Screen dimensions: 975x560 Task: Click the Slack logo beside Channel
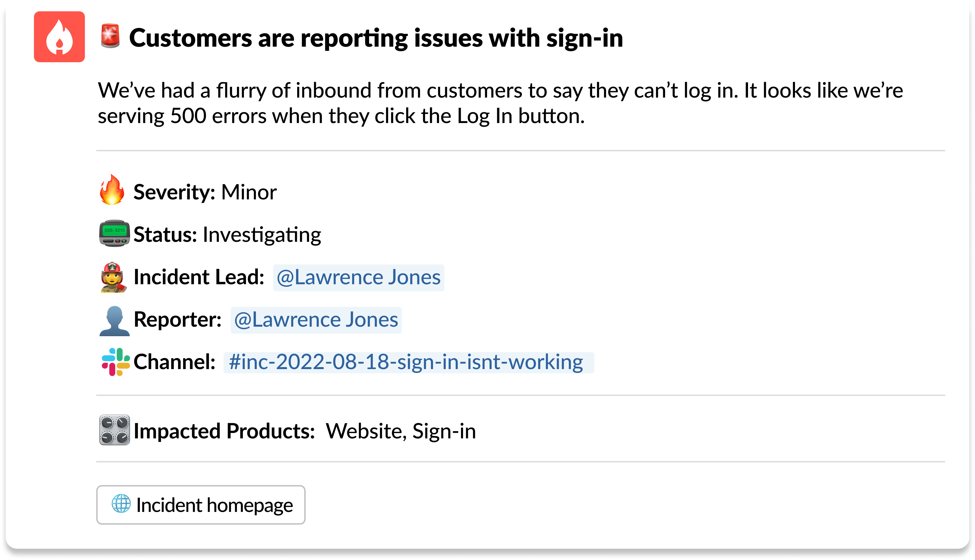(115, 362)
